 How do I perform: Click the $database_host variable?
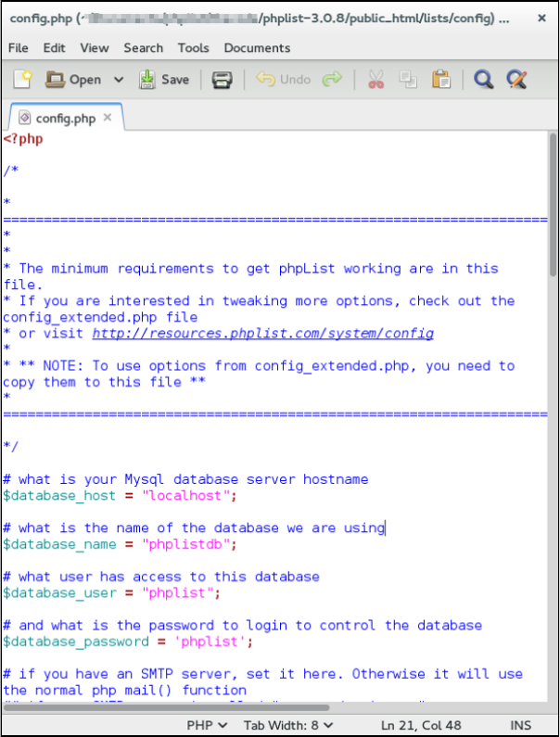pos(59,495)
